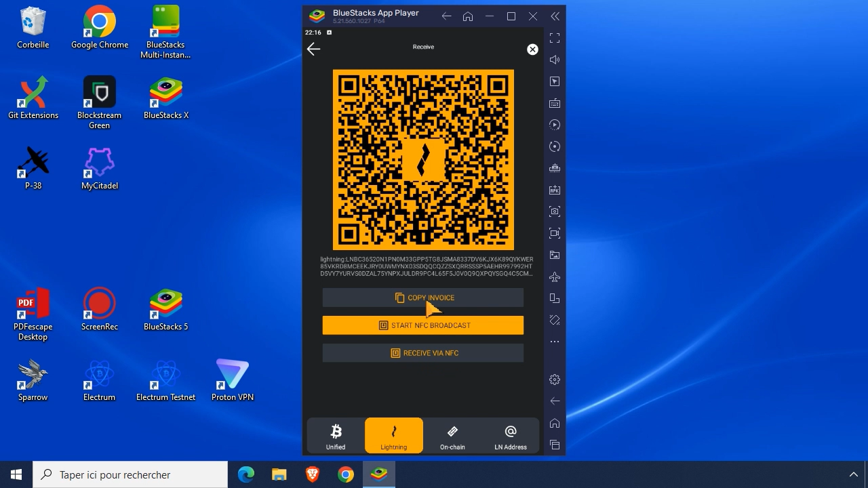Take a screenshot using the sidebar camera icon
The image size is (868, 488).
click(x=555, y=211)
